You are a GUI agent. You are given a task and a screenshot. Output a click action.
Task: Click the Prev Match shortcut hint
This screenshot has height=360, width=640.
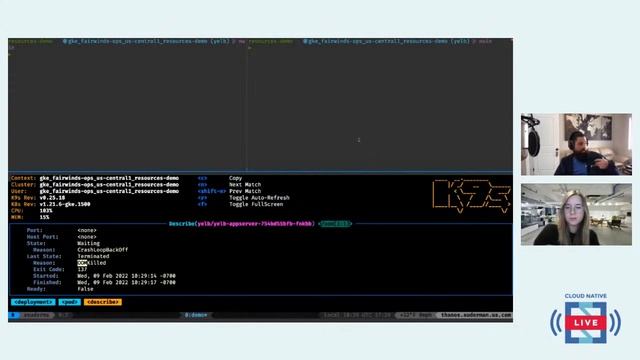(245, 191)
